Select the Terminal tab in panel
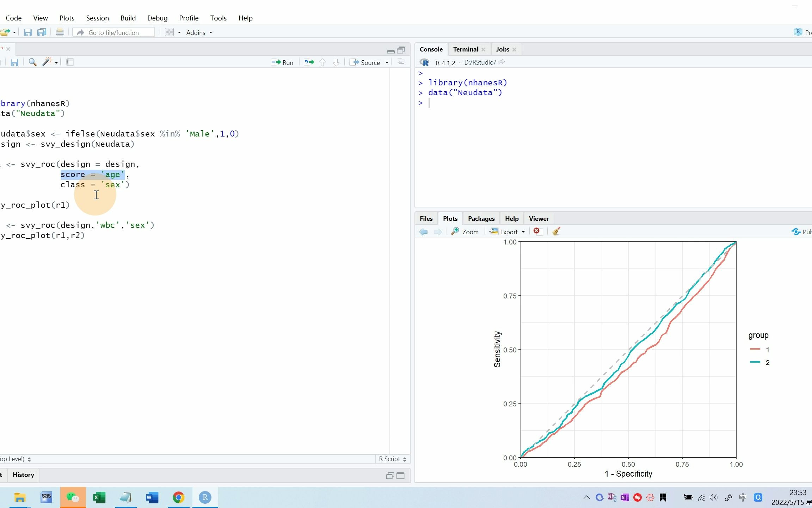The width and height of the screenshot is (812, 508). pyautogui.click(x=465, y=49)
